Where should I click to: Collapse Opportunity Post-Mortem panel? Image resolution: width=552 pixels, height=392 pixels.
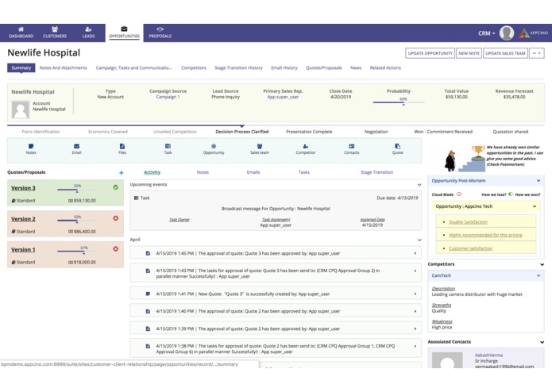pos(538,181)
